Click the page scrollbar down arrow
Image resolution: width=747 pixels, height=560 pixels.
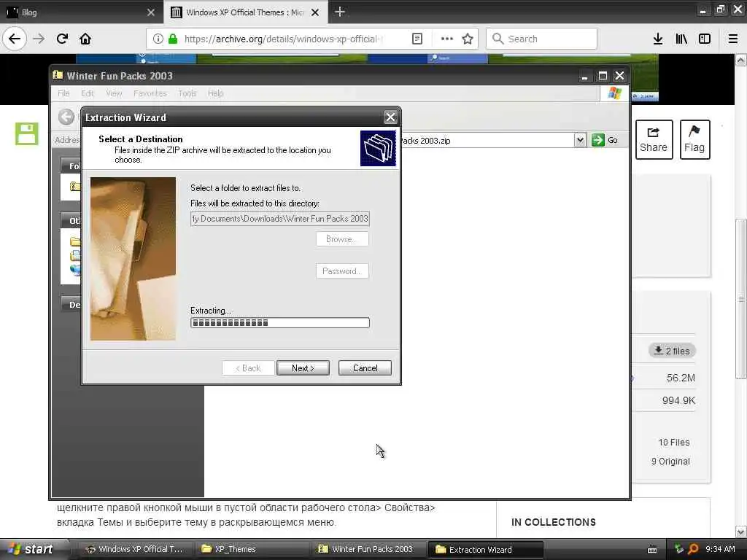pyautogui.click(x=740, y=532)
